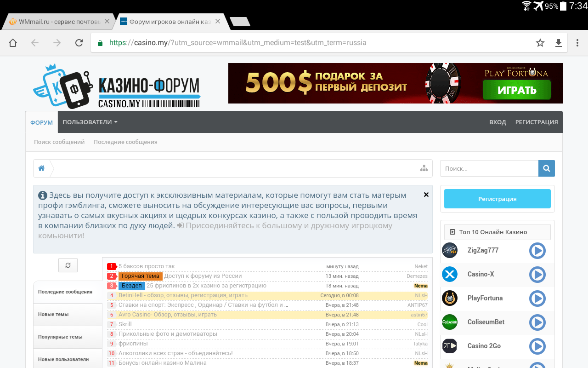Open the ColiseumBet casino name link

486,322
